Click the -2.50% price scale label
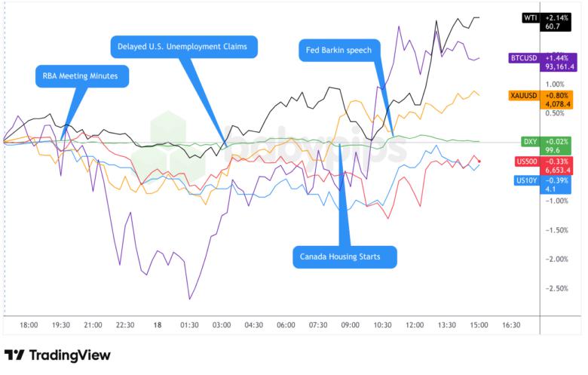 [x=554, y=288]
